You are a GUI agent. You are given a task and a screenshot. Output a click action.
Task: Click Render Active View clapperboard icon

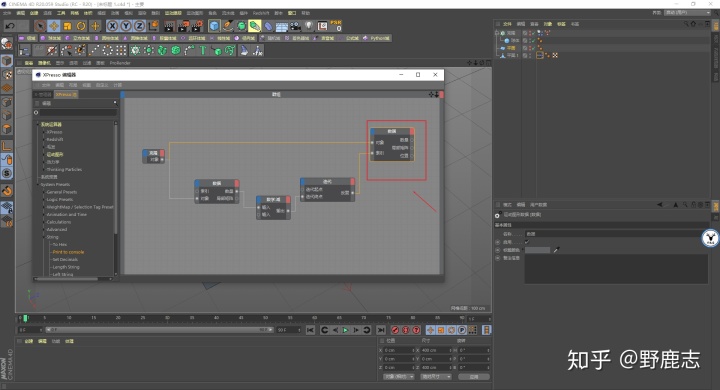(169, 26)
